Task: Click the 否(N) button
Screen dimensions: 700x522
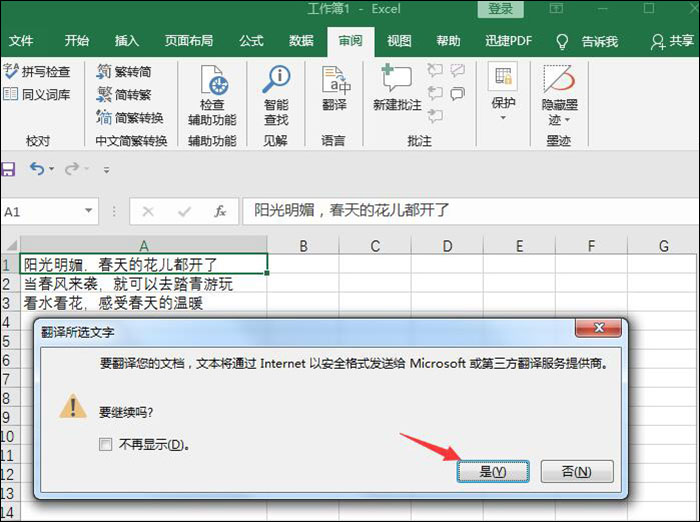Action: point(577,472)
